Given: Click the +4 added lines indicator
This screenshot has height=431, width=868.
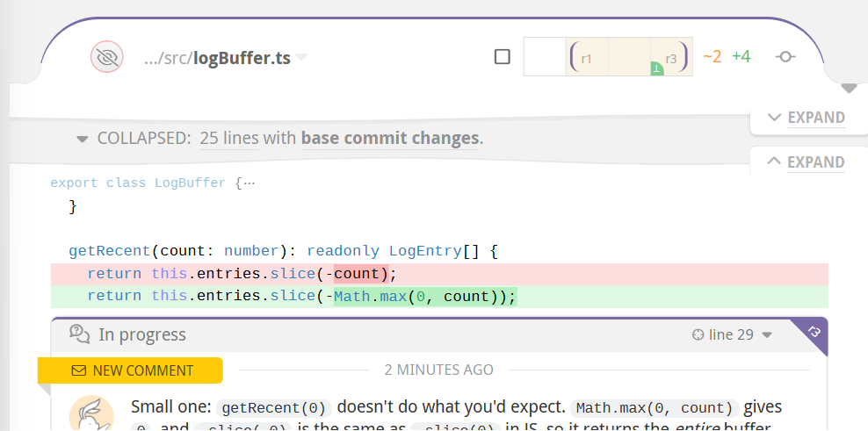Looking at the screenshot, I should pyautogui.click(x=741, y=56).
